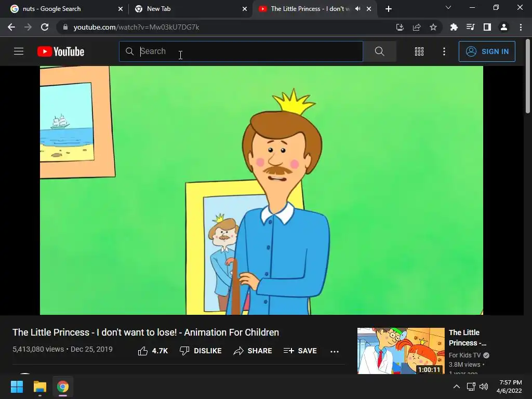Open a new browser tab with plus
Viewport: 532px width, 399px height.
click(x=389, y=9)
